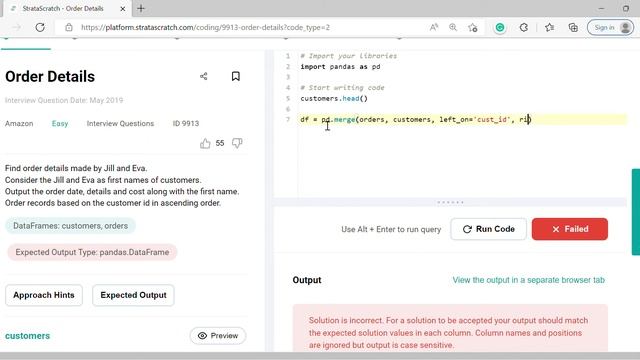
Task: Click the customers table heading
Action: [27, 336]
